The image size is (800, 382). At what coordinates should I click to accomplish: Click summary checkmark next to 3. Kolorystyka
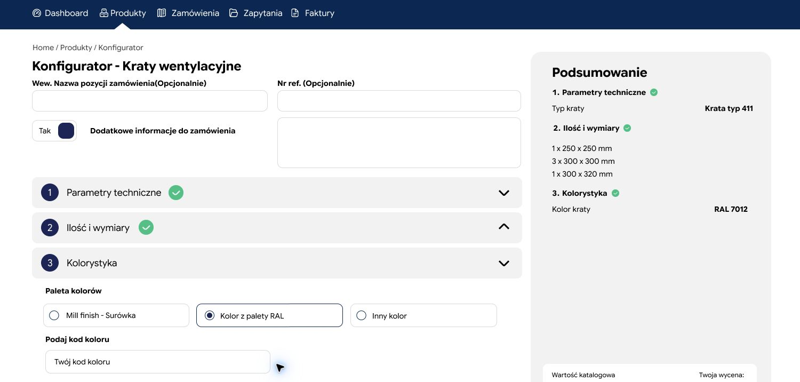(x=615, y=193)
